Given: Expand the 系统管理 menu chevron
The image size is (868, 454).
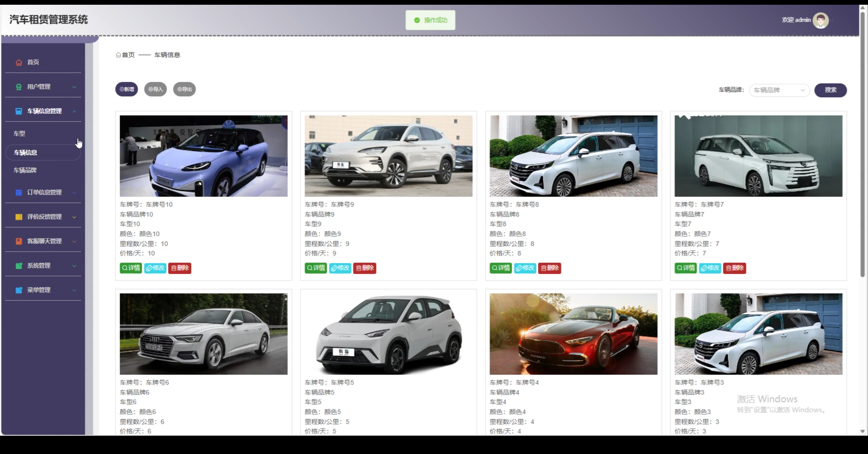Looking at the screenshot, I should click(74, 266).
